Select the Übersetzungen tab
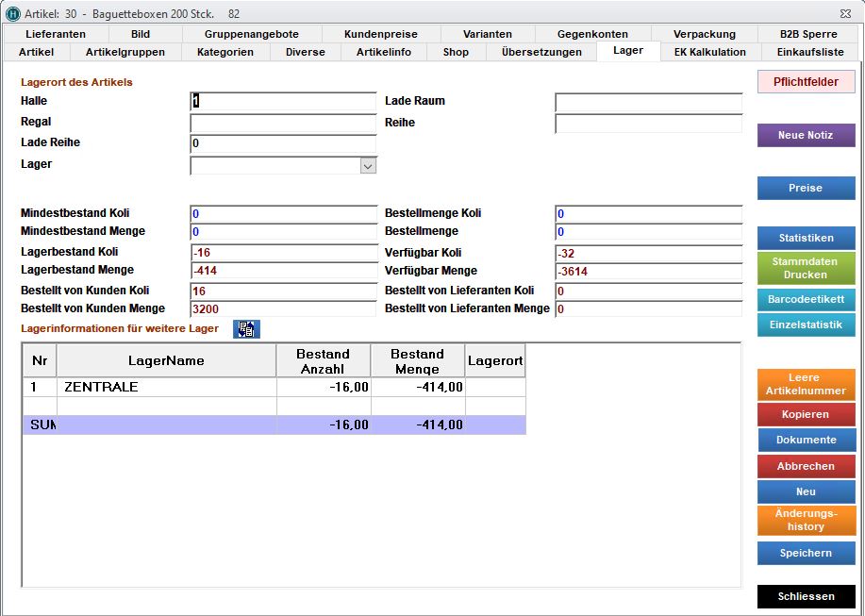The height and width of the screenshot is (616, 865). pos(541,52)
